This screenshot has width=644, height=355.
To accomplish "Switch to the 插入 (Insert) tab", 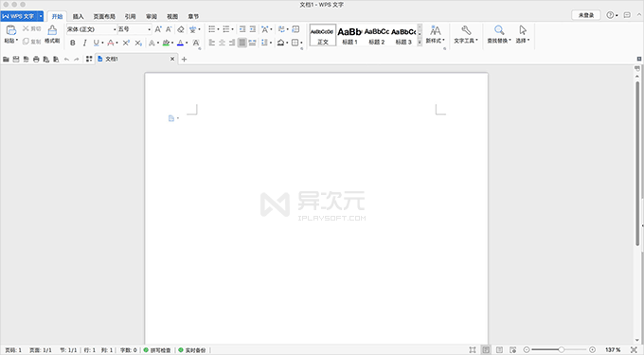I will (78, 16).
